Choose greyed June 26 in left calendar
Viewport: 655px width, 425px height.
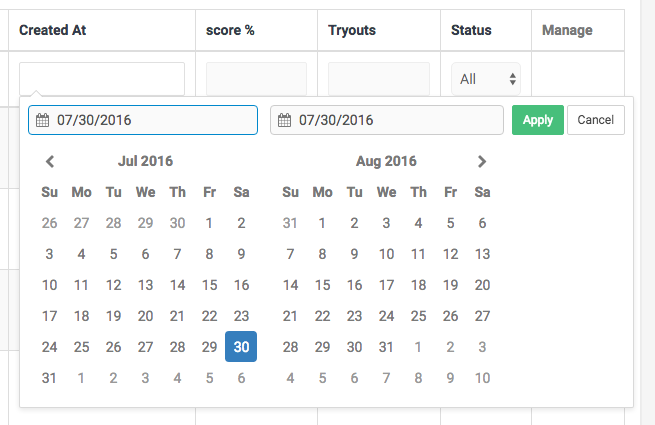click(49, 223)
